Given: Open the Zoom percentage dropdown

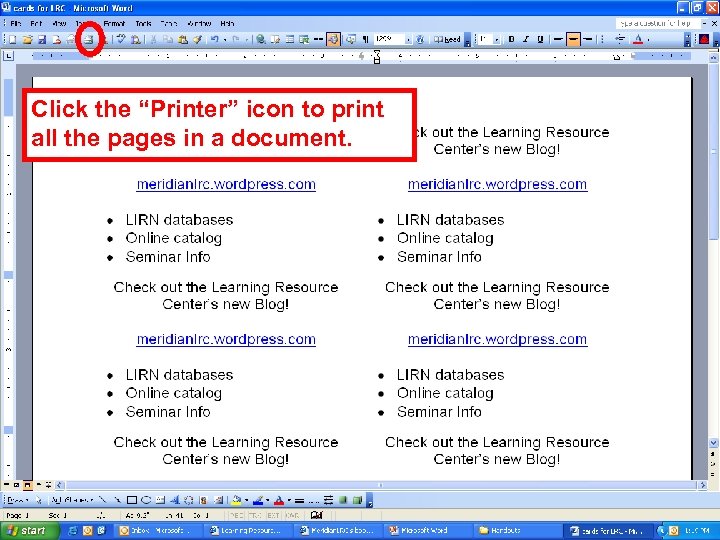Looking at the screenshot, I should click(x=408, y=40).
